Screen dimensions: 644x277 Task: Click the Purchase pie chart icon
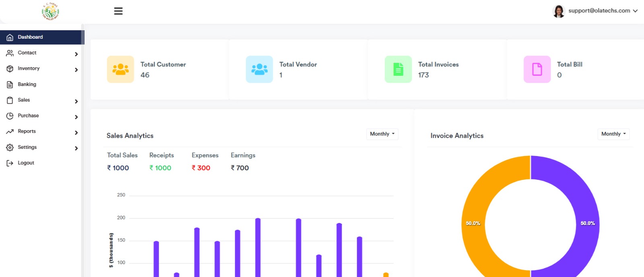coord(10,116)
